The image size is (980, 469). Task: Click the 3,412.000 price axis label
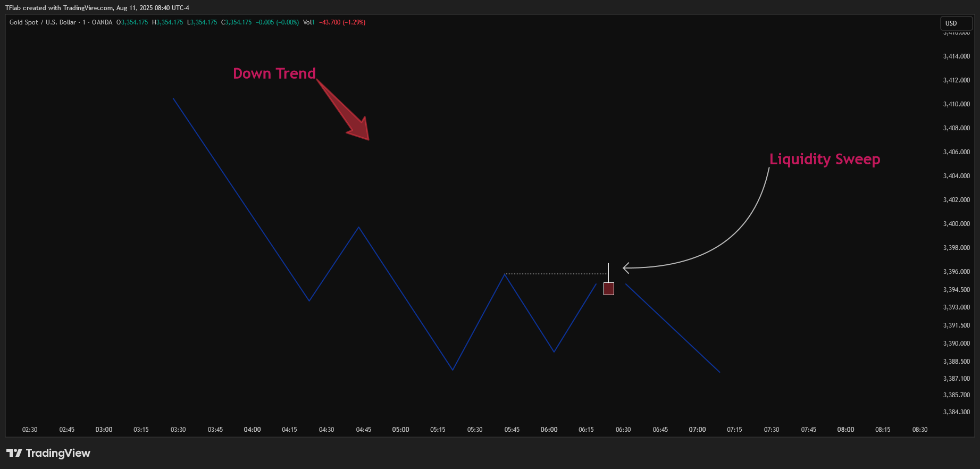(957, 80)
